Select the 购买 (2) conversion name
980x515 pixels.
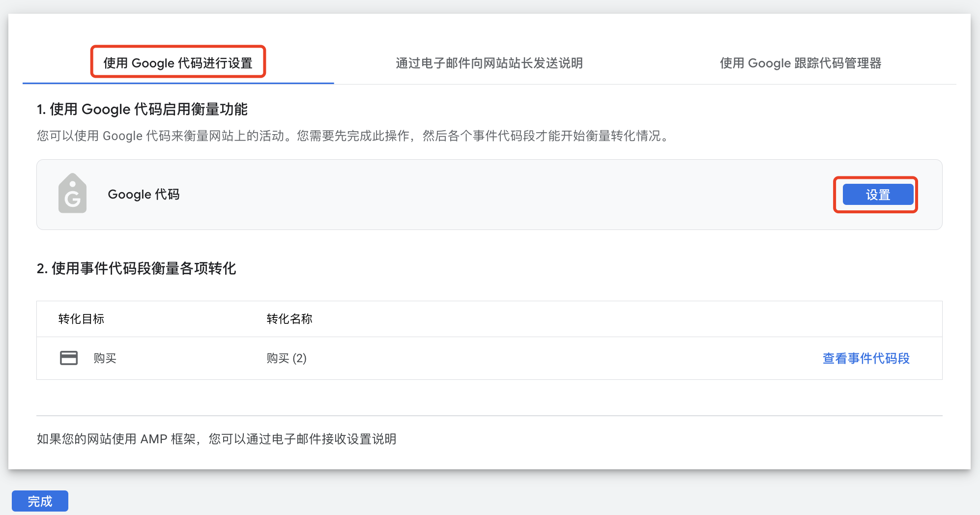click(287, 358)
